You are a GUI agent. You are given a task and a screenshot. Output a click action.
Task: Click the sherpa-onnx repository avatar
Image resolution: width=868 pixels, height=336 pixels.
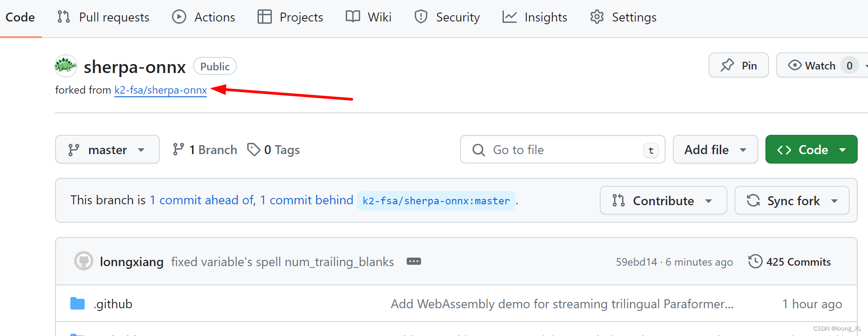click(66, 66)
